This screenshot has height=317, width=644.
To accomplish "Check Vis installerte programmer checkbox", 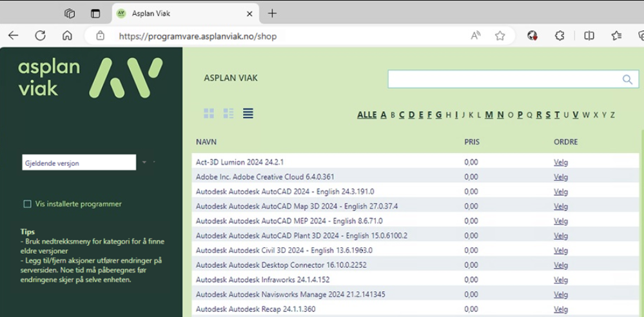I will point(28,204).
